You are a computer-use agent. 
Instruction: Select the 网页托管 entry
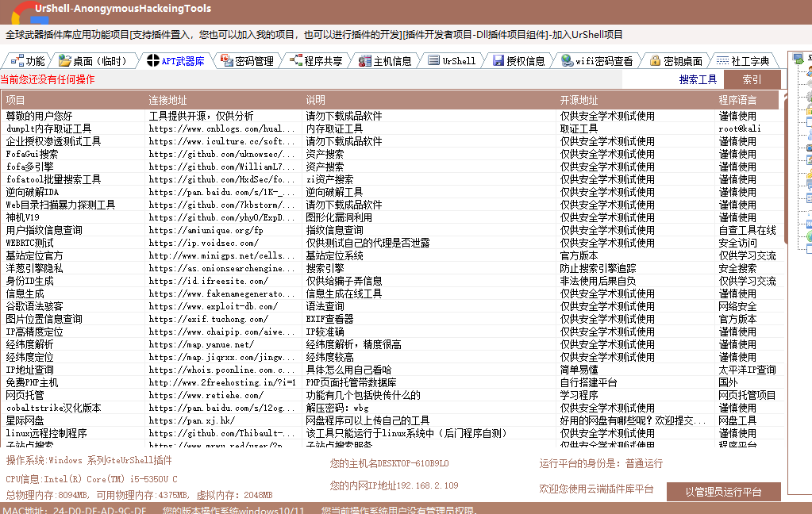[392, 395]
